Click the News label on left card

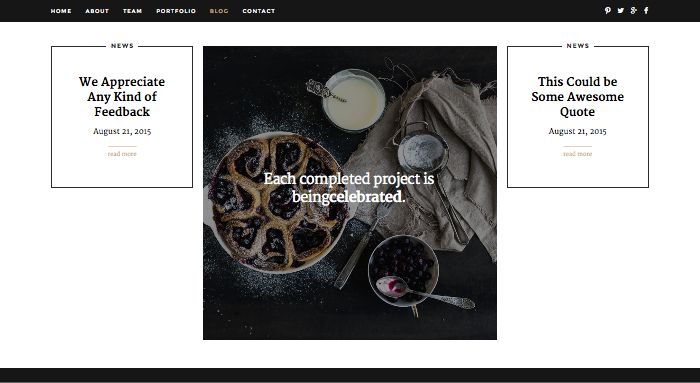pyautogui.click(x=122, y=46)
